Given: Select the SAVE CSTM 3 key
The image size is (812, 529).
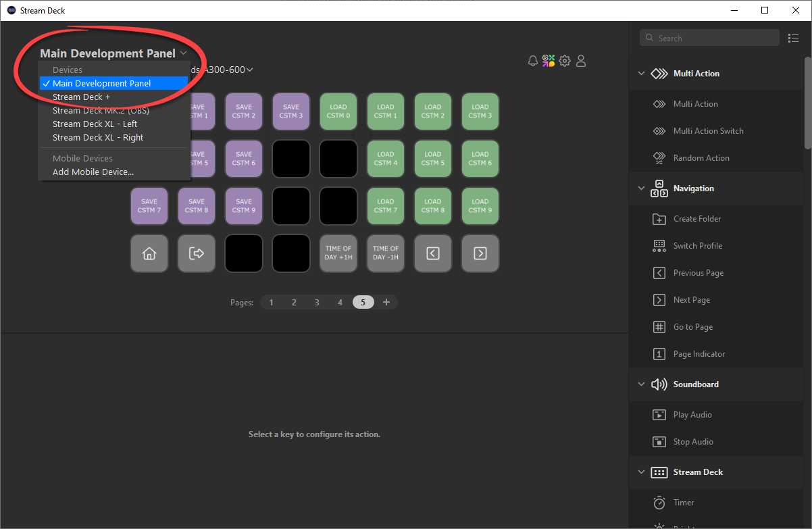Looking at the screenshot, I should point(291,111).
